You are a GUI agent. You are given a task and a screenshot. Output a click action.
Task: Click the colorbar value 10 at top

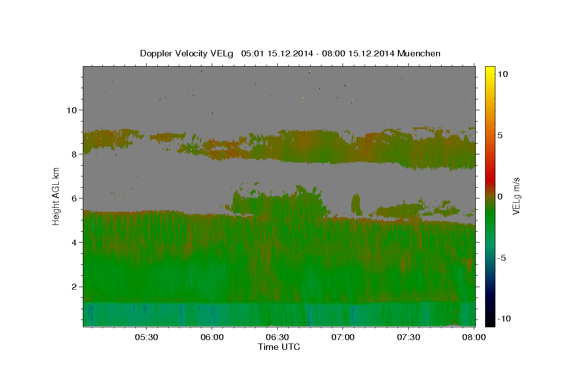coord(502,73)
